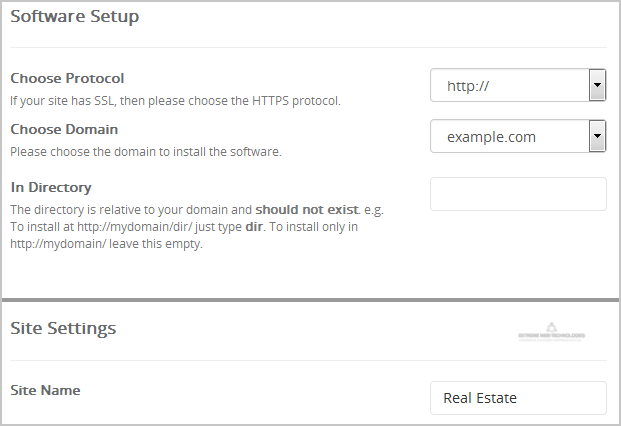Open the example.com domain dropdown
621x426 pixels.
click(x=510, y=136)
